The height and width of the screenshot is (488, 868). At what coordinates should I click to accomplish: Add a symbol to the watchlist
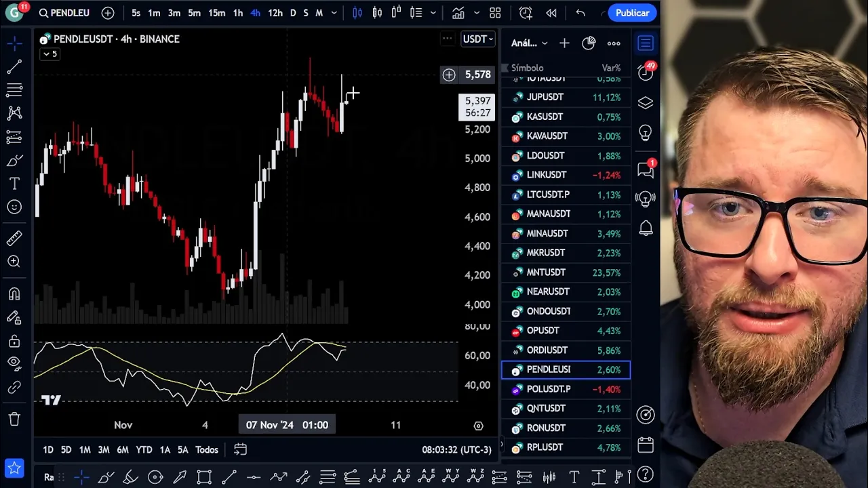click(564, 43)
